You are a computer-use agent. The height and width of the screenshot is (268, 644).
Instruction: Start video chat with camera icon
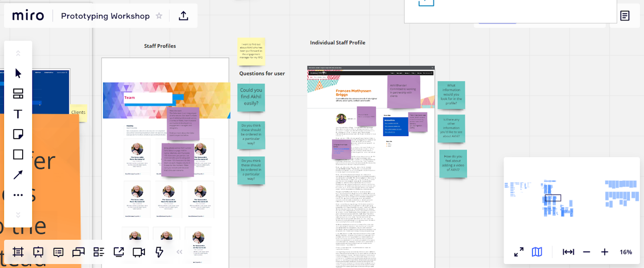point(139,252)
